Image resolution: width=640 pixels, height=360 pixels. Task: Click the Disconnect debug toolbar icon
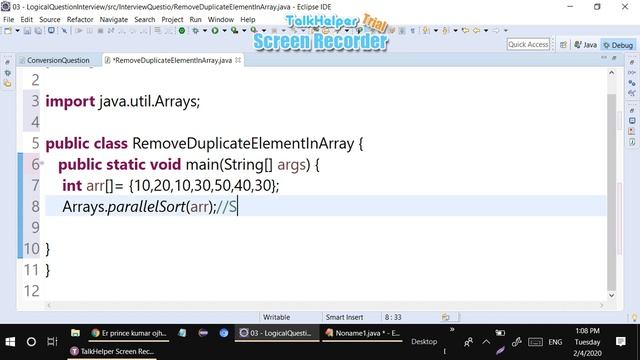tap(111, 31)
